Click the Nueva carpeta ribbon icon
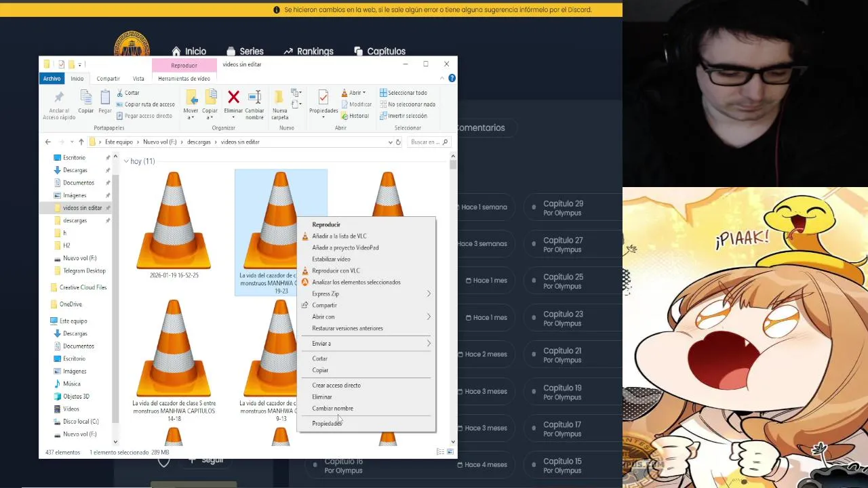The height and width of the screenshot is (488, 868). point(279,104)
